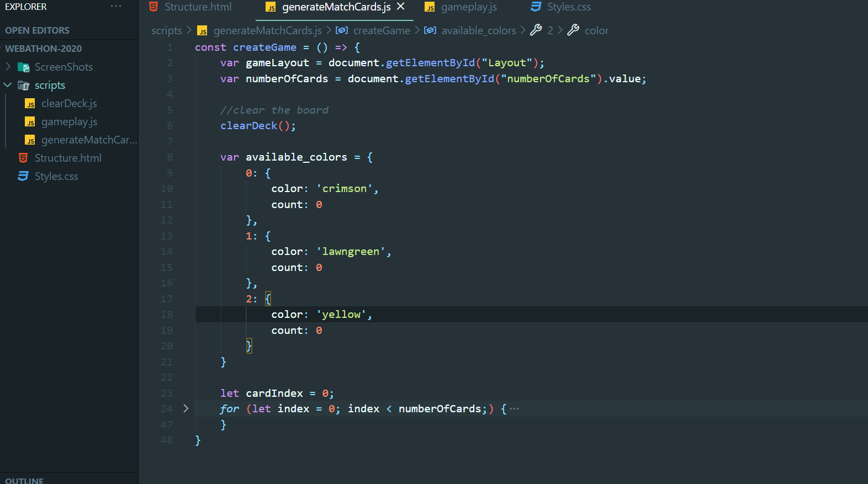
Task: Click line number 18 in gutter
Action: [x=166, y=314]
